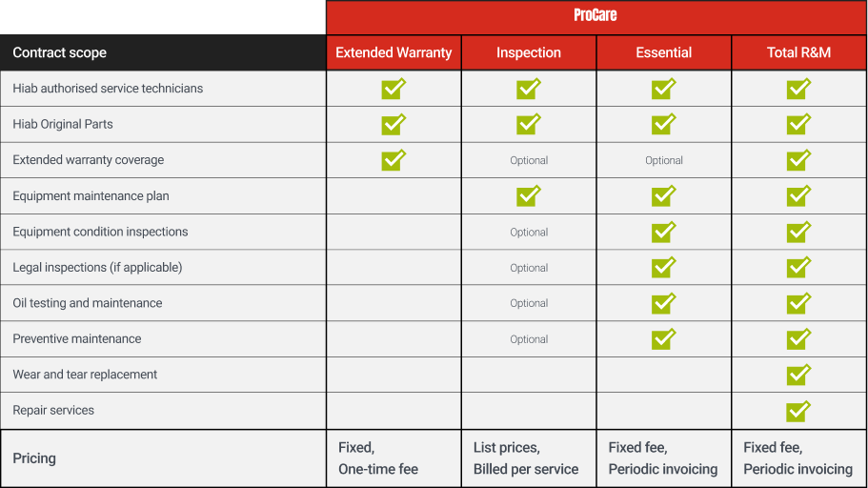Click Optional under Inspection for Preventive maintenance
Viewport: 868px width, 488px height.
[x=529, y=339]
